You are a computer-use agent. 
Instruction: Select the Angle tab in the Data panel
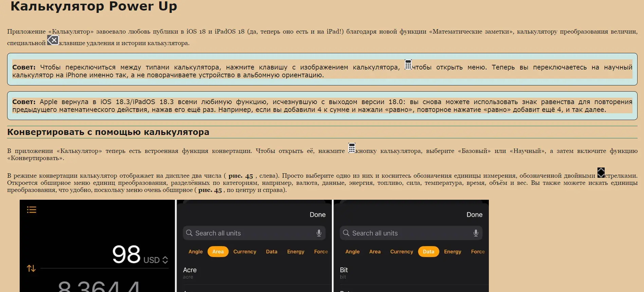(x=352, y=252)
